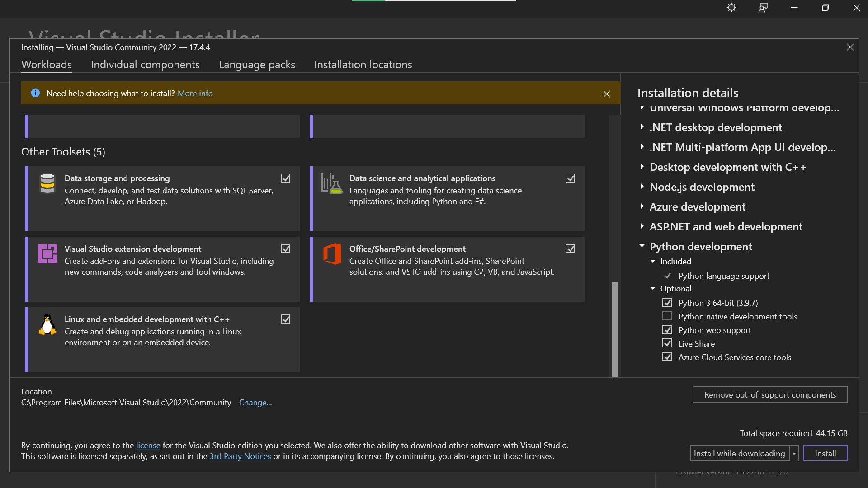868x488 pixels.
Task: Switch to Individual components tab
Action: pos(145,65)
